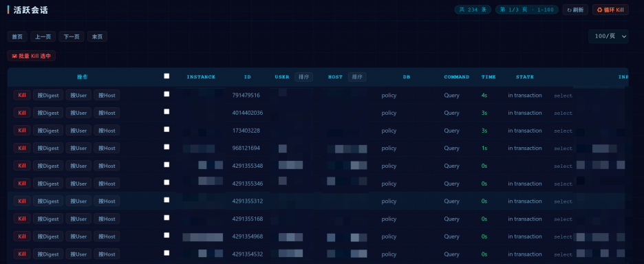This screenshot has height=264, width=644.
Task: Check the box for session 4291354532
Action: pos(167,253)
